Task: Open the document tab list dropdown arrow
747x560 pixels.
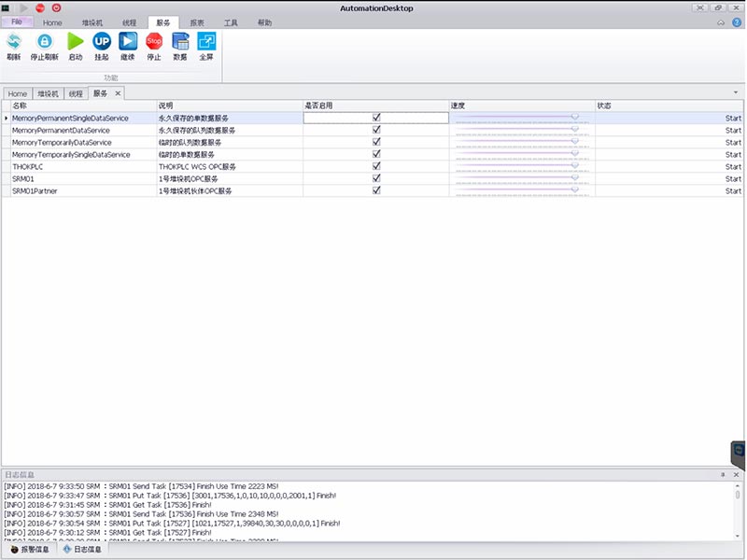Action: [737, 93]
